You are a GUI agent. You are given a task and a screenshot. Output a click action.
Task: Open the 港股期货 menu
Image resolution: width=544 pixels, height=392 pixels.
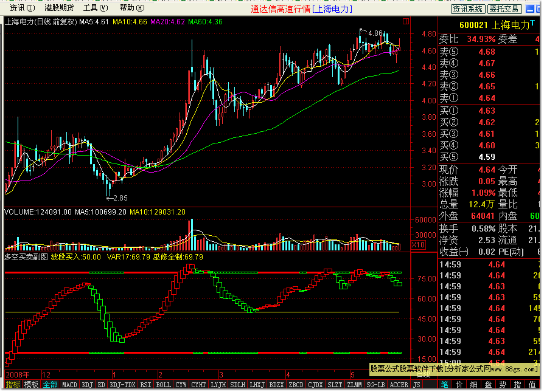59,8
